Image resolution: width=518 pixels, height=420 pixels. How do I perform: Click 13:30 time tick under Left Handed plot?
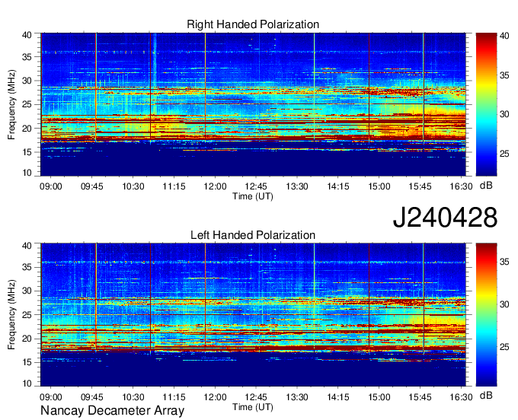tap(297, 397)
